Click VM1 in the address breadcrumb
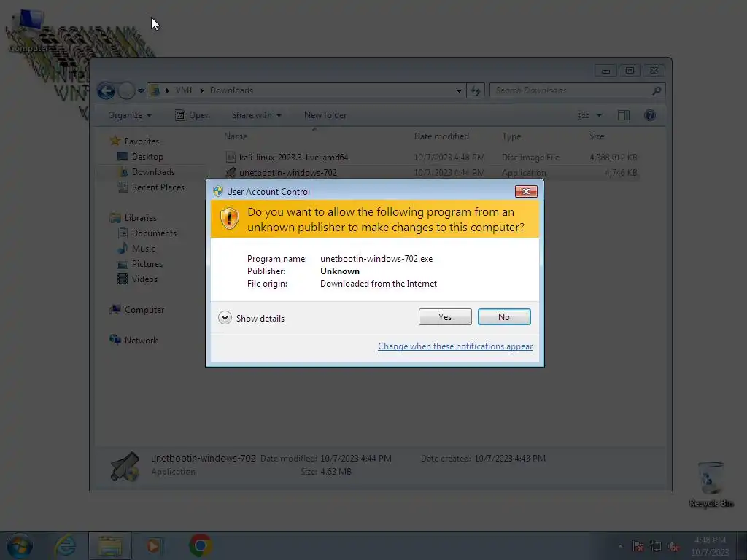Viewport: 747px width, 560px height. tap(184, 90)
